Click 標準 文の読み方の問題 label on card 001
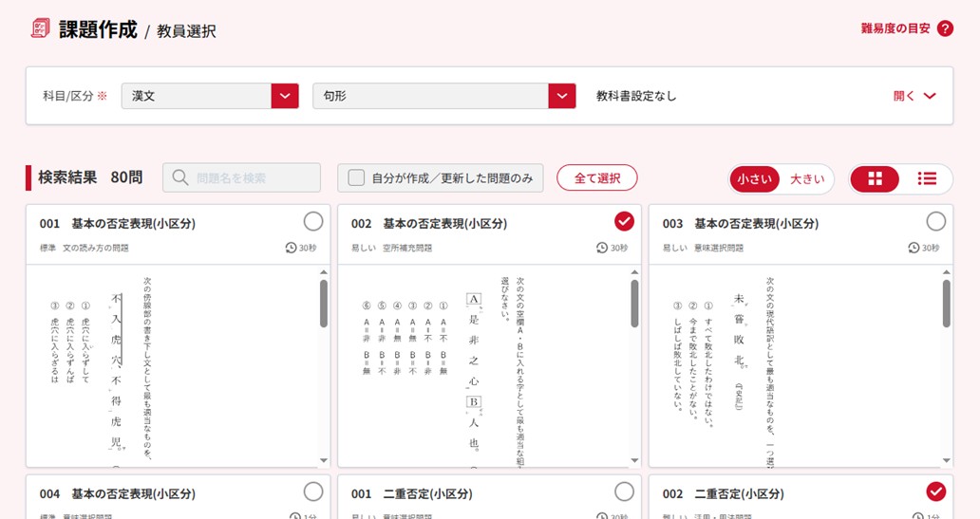Screen dimensions: 980x519 85,248
